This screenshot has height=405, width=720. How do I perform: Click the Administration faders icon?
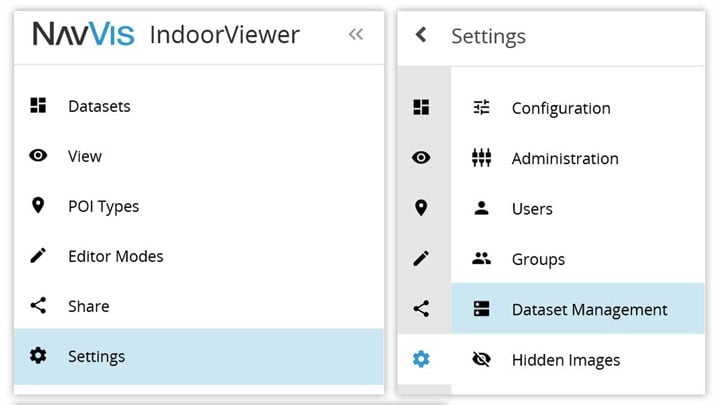click(481, 158)
